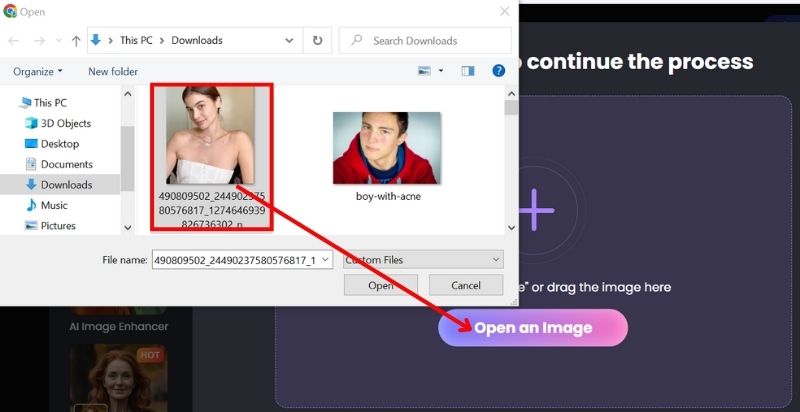Expand address bar history dropdown
The image size is (800, 412).
click(x=289, y=40)
